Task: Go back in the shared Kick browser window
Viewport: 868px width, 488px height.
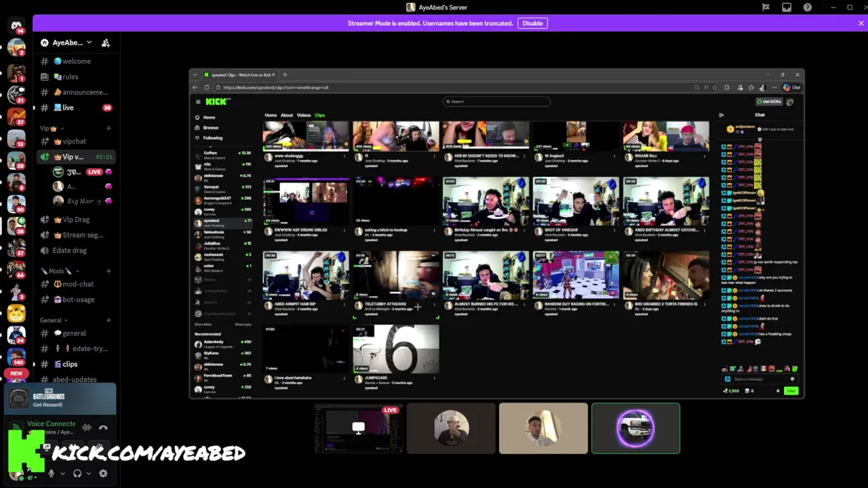Action: pos(195,87)
